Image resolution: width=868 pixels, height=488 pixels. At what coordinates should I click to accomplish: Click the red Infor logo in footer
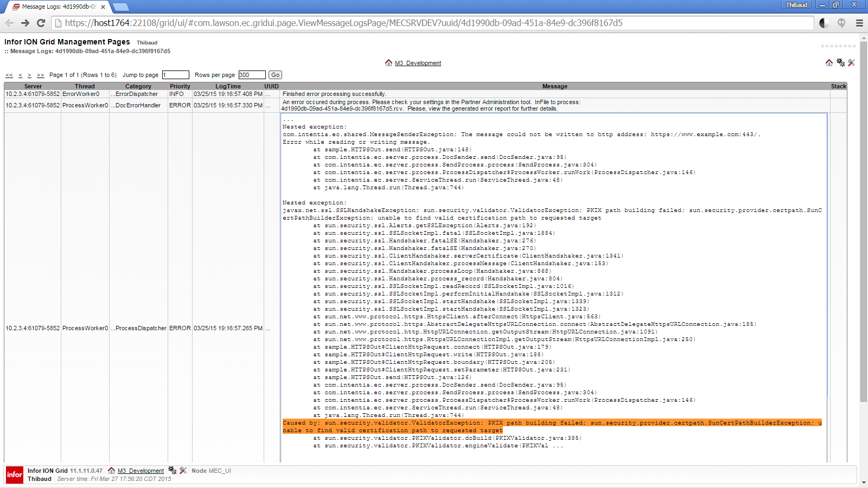tap(15, 474)
